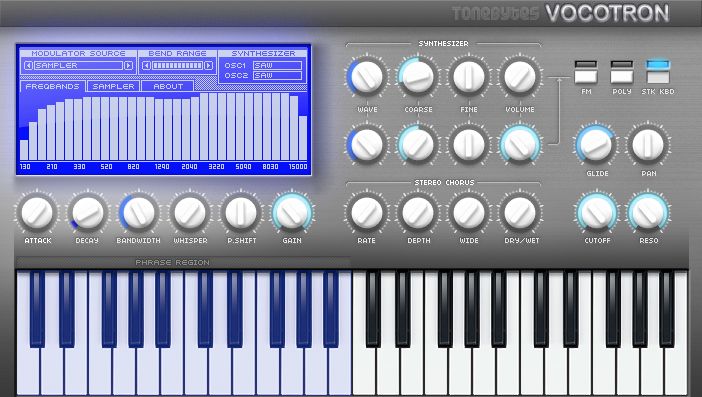This screenshot has width=702, height=397.
Task: Open the ABOUT tab
Action: click(x=168, y=86)
